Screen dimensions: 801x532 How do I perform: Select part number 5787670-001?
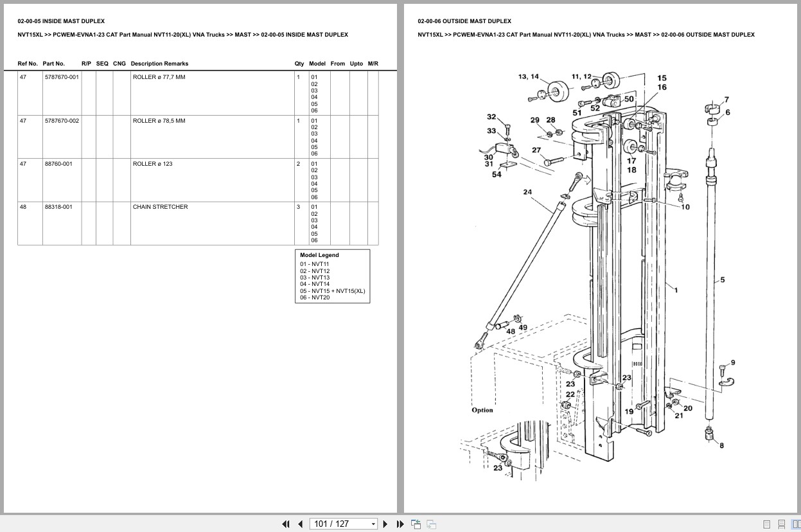point(62,77)
